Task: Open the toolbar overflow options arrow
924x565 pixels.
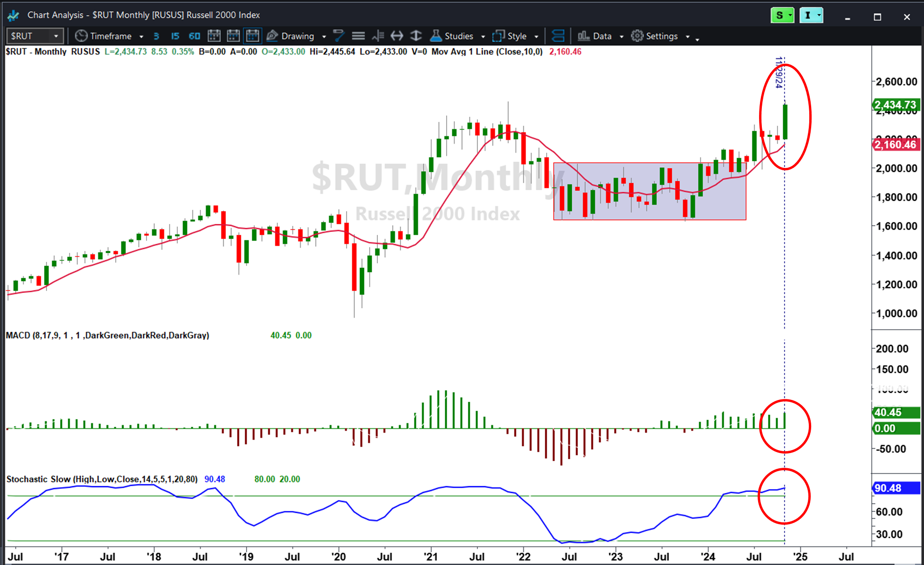Action: (697, 39)
